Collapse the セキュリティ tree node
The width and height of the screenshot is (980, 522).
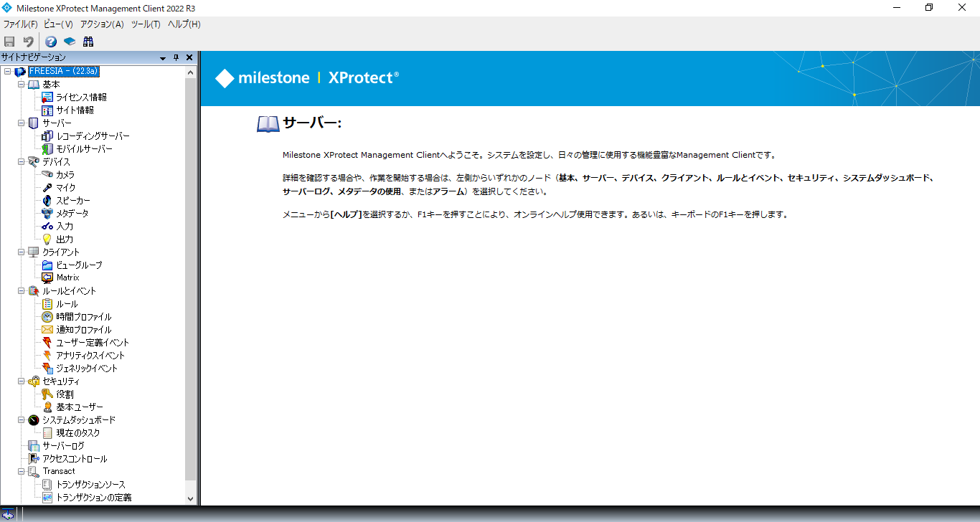point(22,381)
